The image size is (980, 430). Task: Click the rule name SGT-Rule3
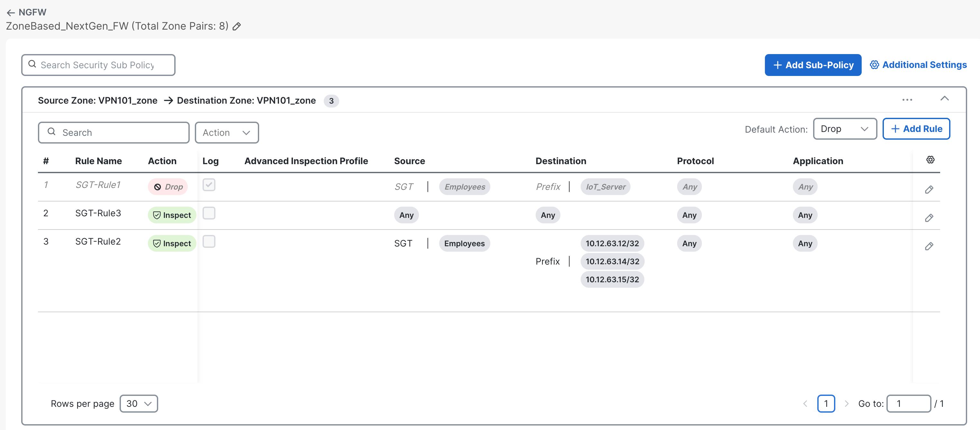98,213
